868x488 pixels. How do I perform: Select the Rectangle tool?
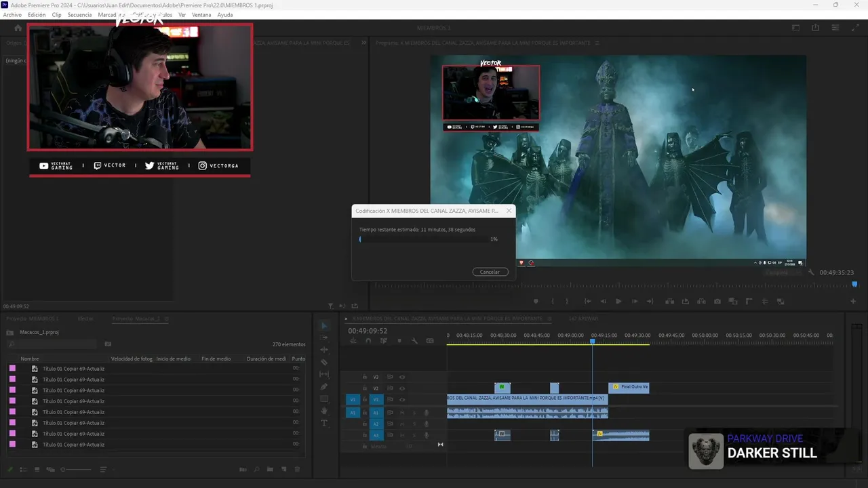[324, 399]
